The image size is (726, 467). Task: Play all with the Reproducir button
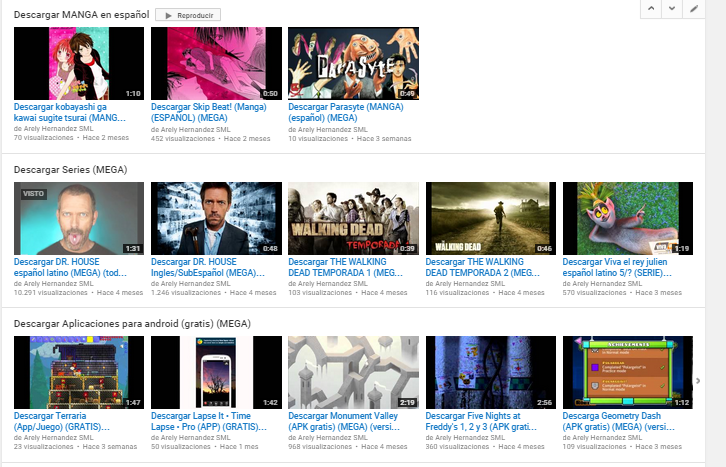click(188, 15)
